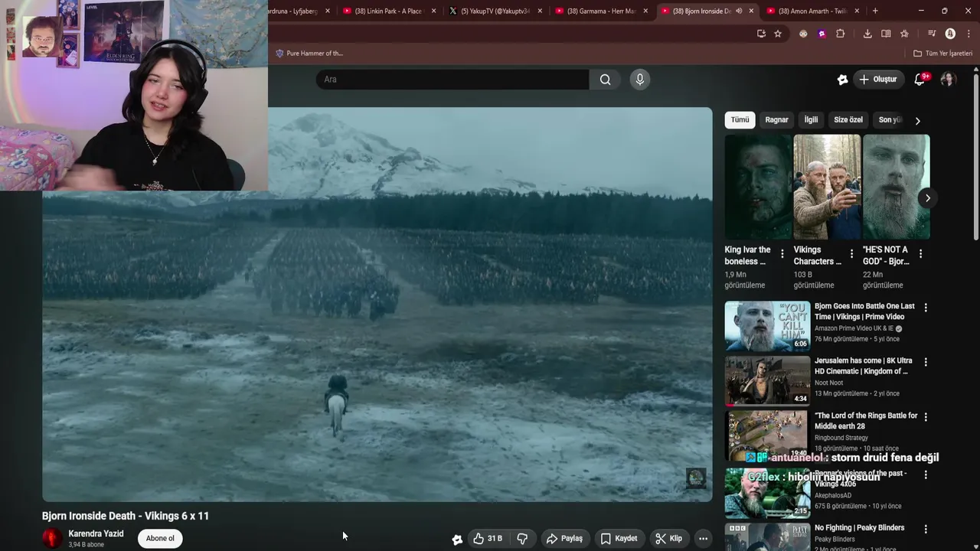980x551 pixels.
Task: Open options for Ragnar's visions video
Action: coord(926,475)
